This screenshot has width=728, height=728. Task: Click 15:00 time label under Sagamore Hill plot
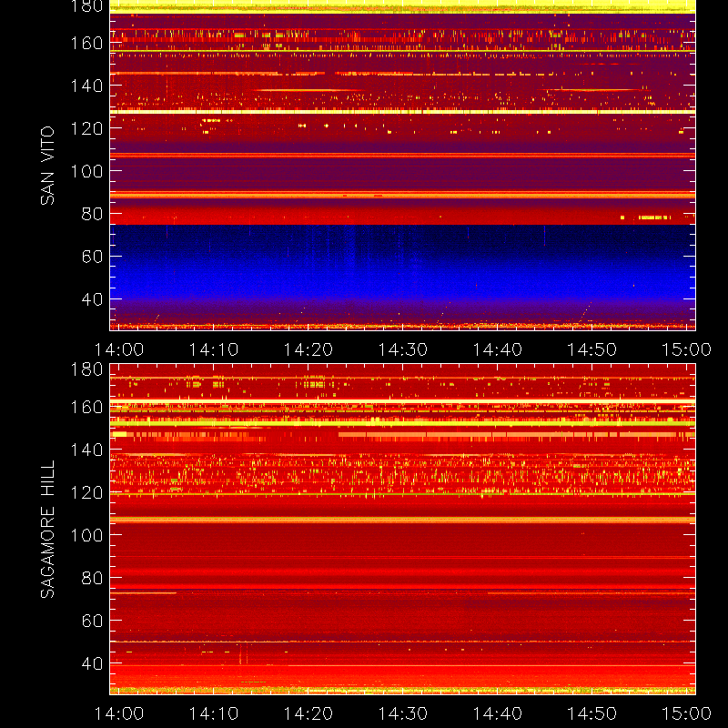(686, 713)
